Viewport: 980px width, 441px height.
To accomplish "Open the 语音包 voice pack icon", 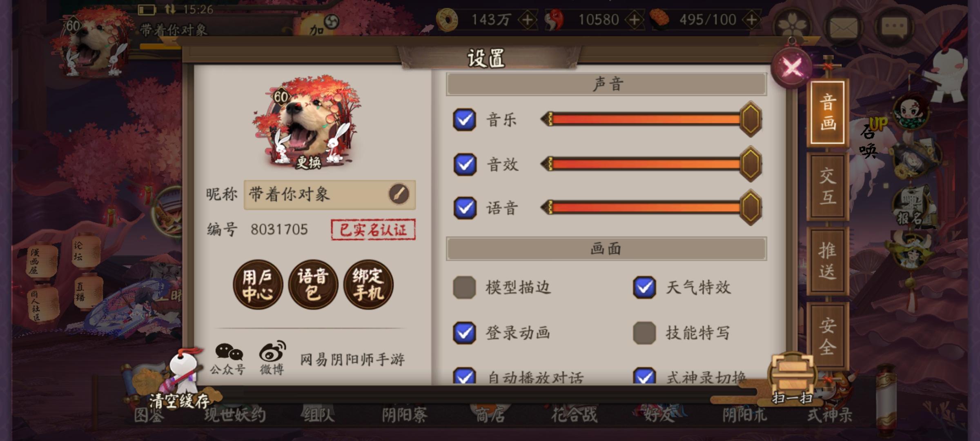I will [x=313, y=285].
